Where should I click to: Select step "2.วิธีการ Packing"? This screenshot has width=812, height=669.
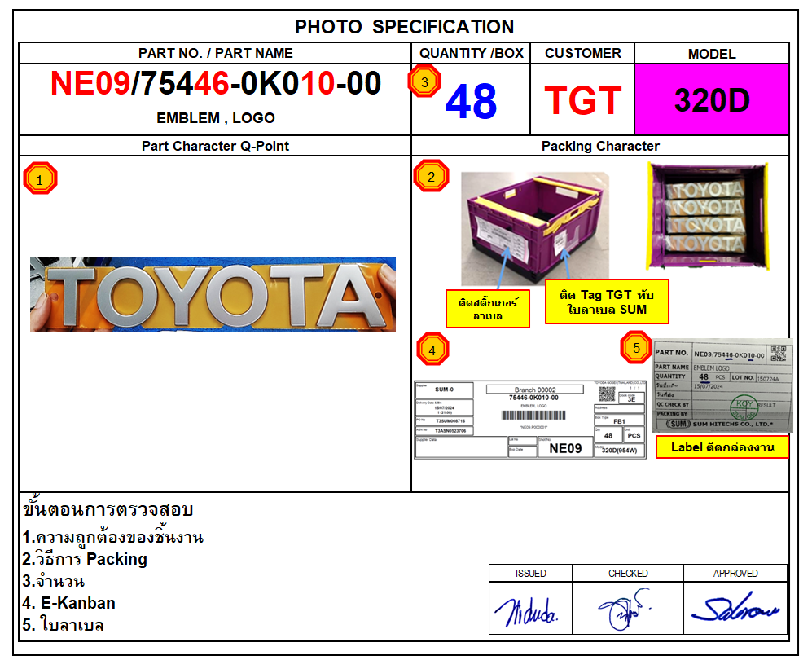click(x=85, y=559)
